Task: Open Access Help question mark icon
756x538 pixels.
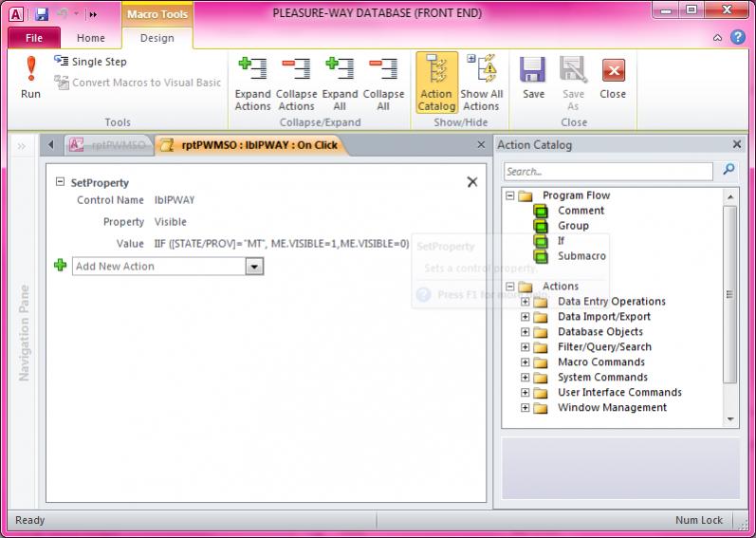Action: 738,37
